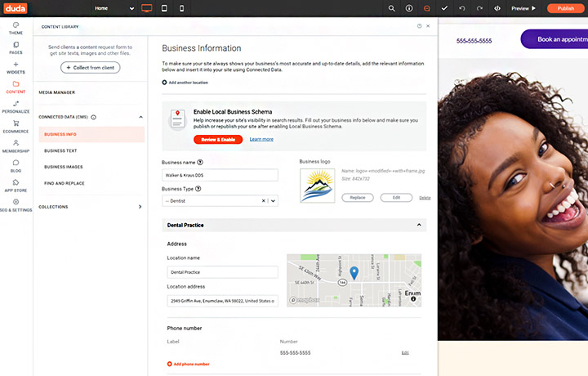
Task: Click Edit logo button
Action: click(x=396, y=198)
